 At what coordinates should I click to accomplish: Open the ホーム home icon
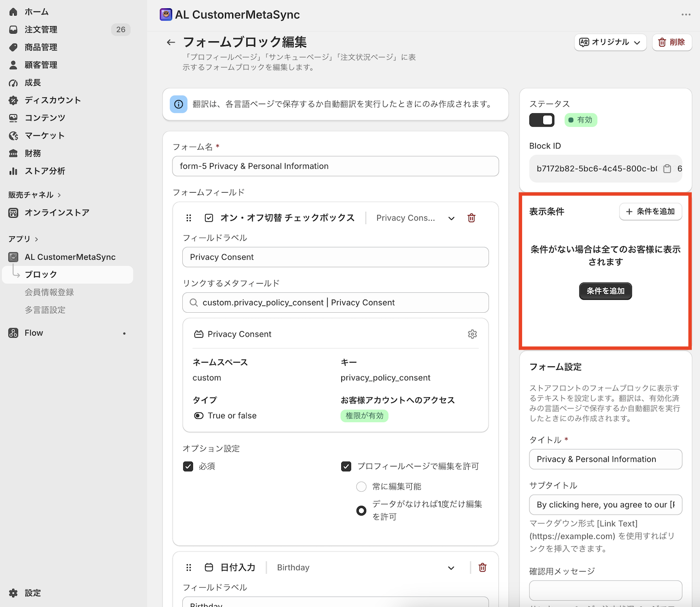click(13, 12)
